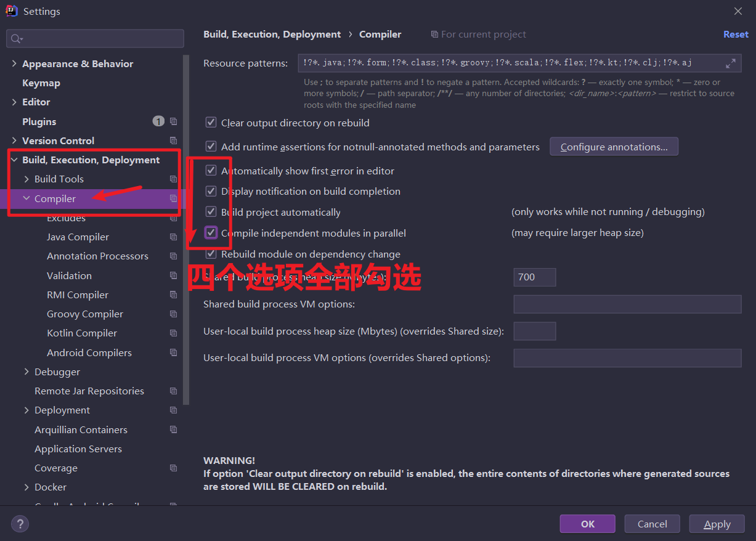The width and height of the screenshot is (756, 541).
Task: Toggle Build project automatically checkbox
Action: (x=211, y=212)
